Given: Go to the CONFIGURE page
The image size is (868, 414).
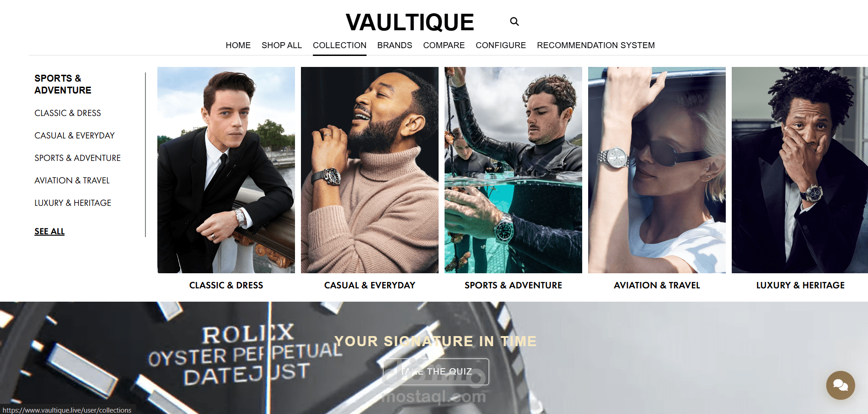Looking at the screenshot, I should click(x=501, y=45).
